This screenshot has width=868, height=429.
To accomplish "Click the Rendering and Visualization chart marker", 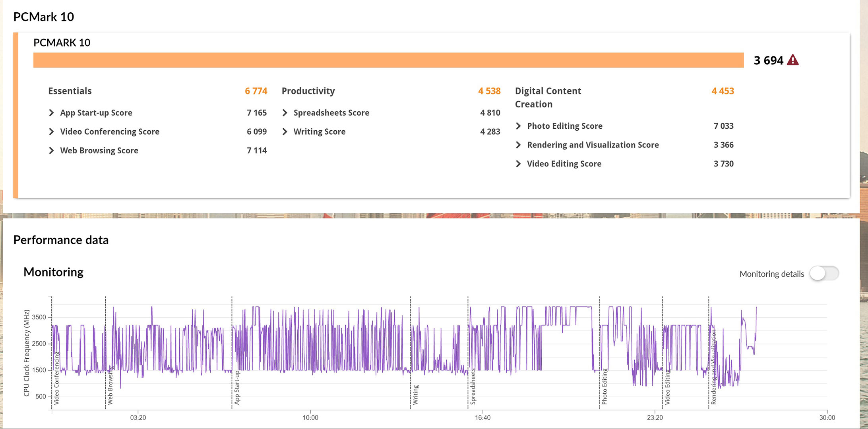I will point(713,367).
